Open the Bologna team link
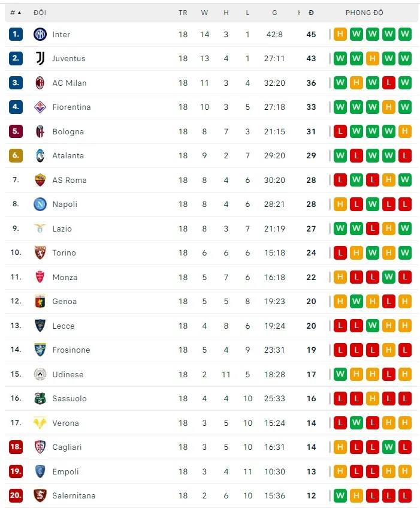The image size is (420, 508). 68,131
